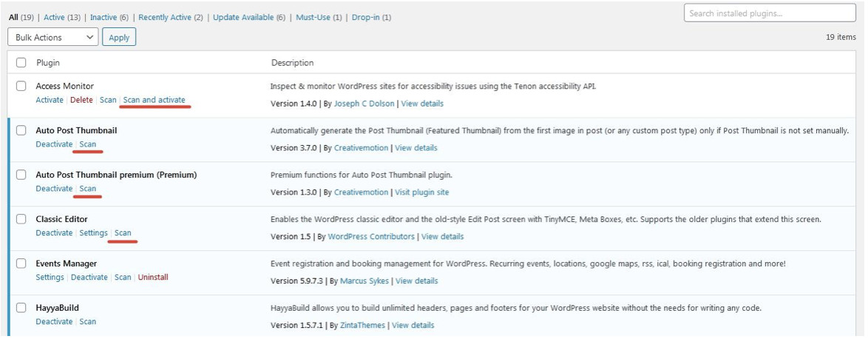Delete the Access Monitor plugin
Image resolution: width=868 pixels, height=339 pixels.
pyautogui.click(x=81, y=100)
